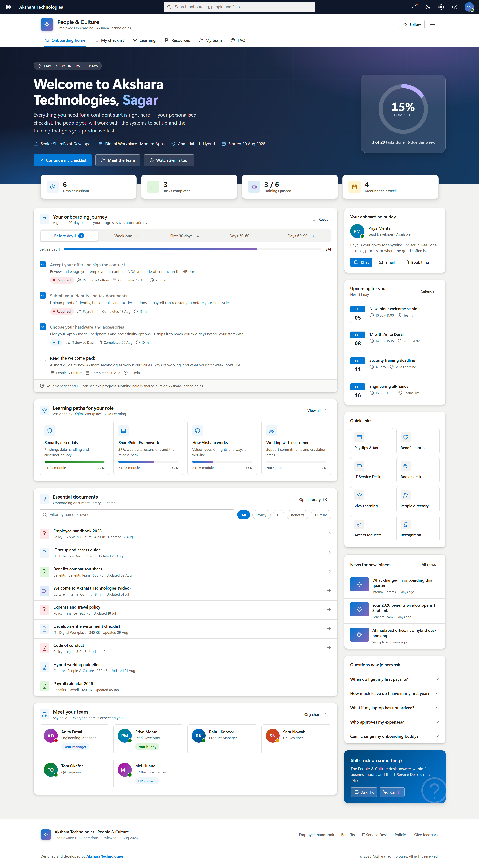The image size is (479, 868).
Task: Filter documents by Culture
Action: (x=321, y=515)
